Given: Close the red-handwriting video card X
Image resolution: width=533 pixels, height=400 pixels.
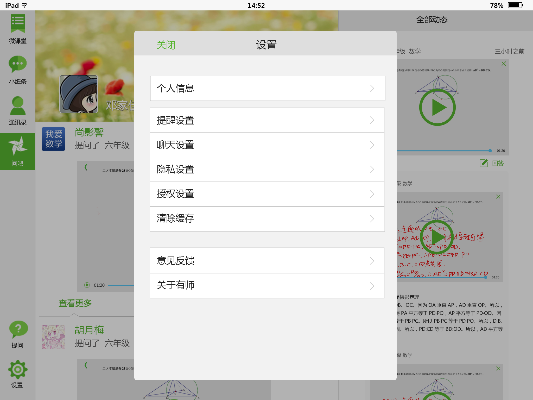Looking at the screenshot, I should pyautogui.click(x=498, y=197).
